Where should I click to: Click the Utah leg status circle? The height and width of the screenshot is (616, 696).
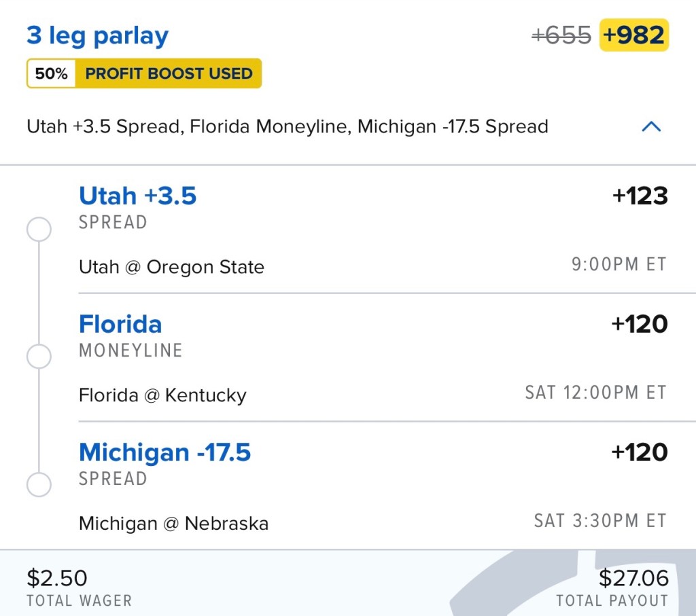(x=39, y=230)
